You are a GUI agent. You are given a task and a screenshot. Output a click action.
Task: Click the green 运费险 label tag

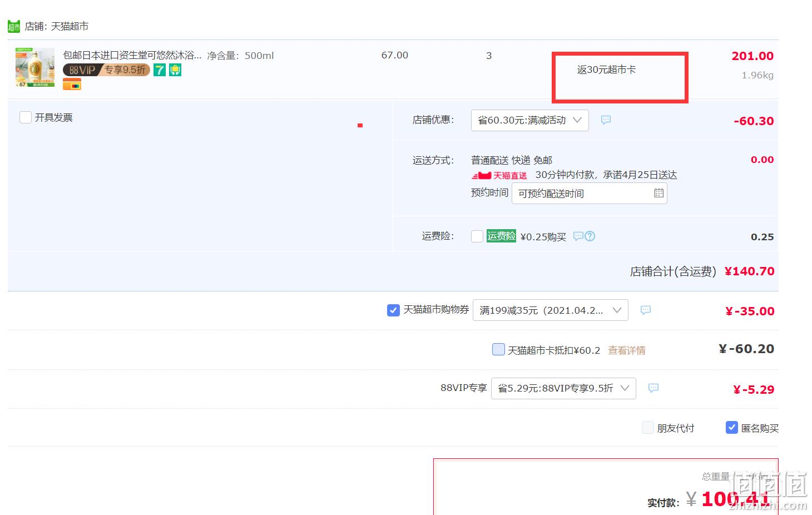[x=501, y=236]
